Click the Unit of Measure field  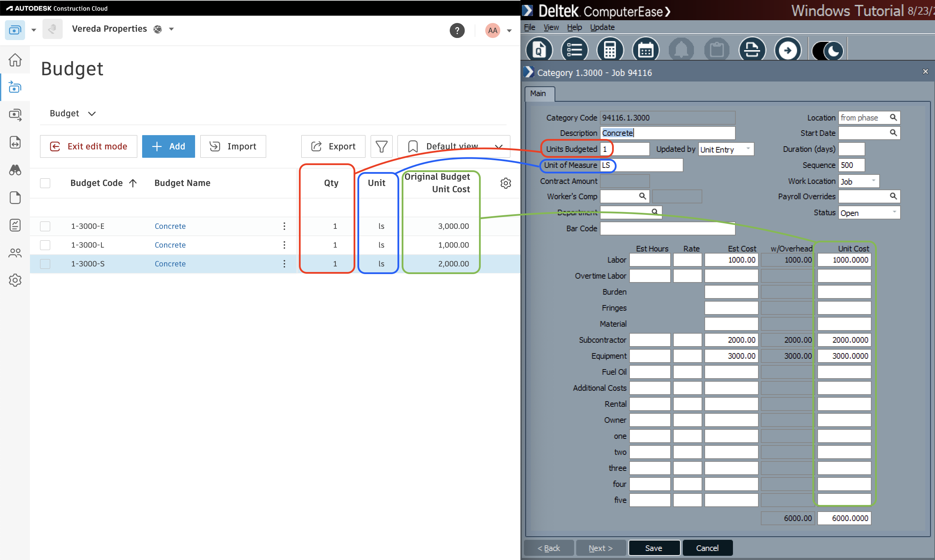click(641, 165)
